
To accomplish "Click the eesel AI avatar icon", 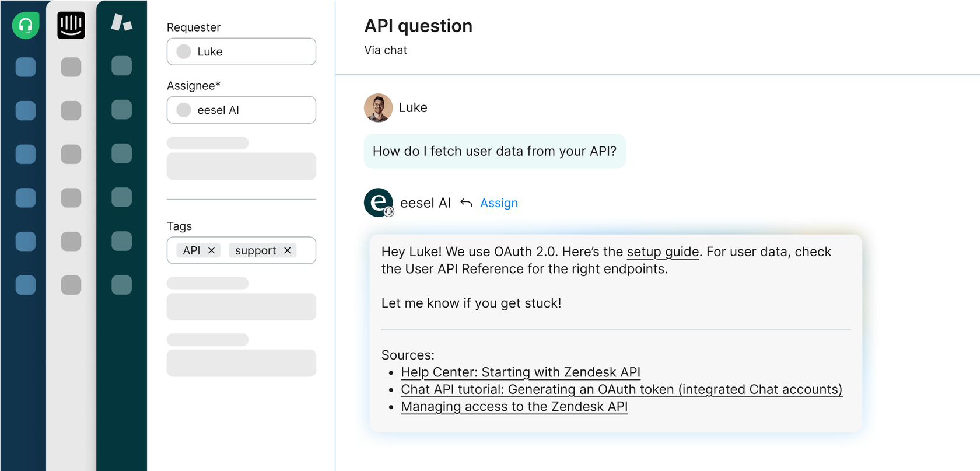I will pos(379,203).
